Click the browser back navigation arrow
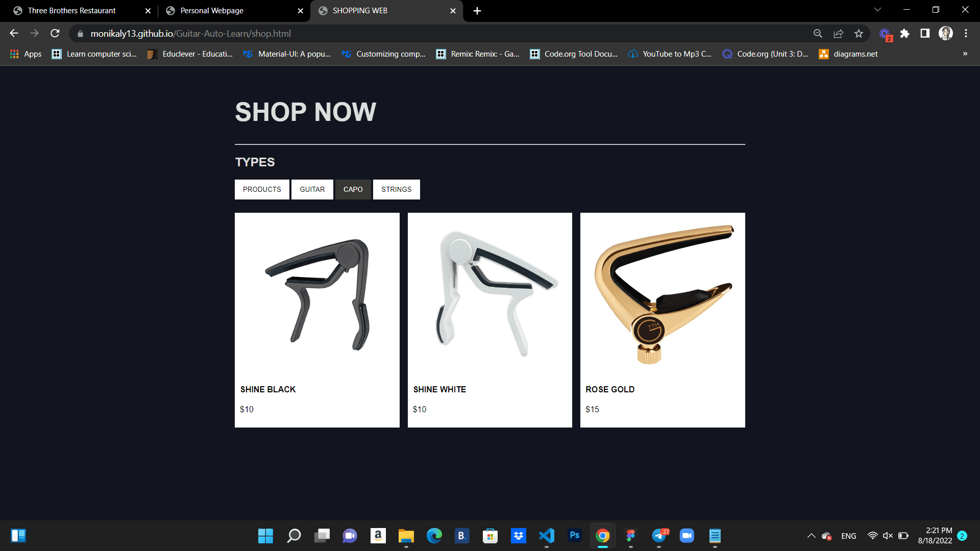The width and height of the screenshot is (980, 551). [13, 33]
